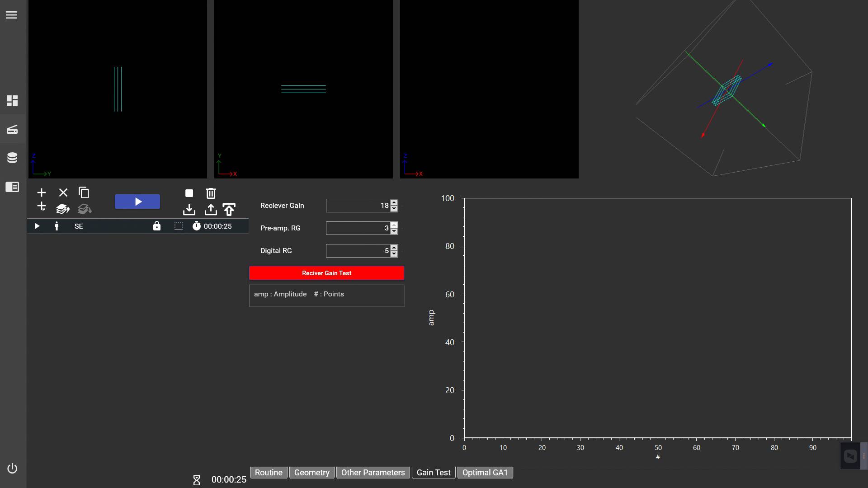Increase Reciever Gain with up arrow
The width and height of the screenshot is (868, 488).
(394, 202)
